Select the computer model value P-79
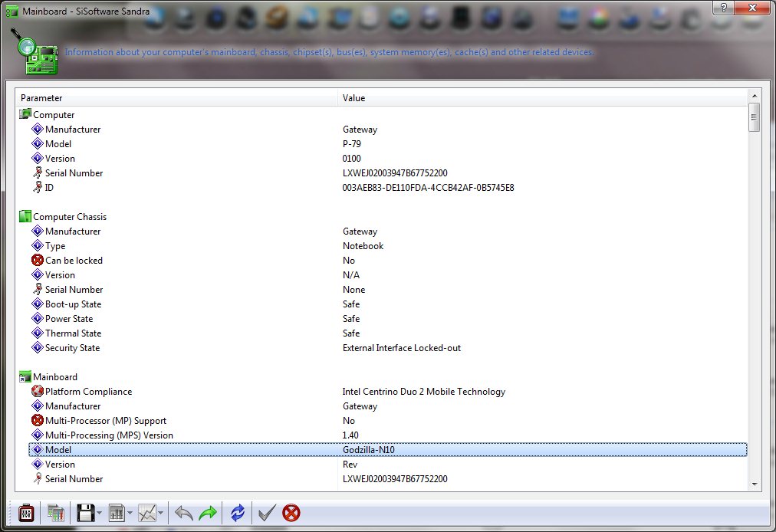Screen dimensions: 776x532 [x=352, y=144]
